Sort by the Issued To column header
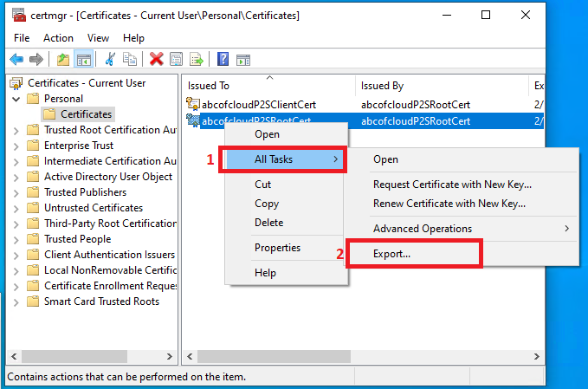 point(269,86)
